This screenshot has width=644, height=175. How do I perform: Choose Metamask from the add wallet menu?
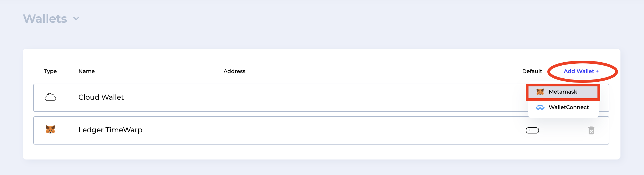point(563,92)
